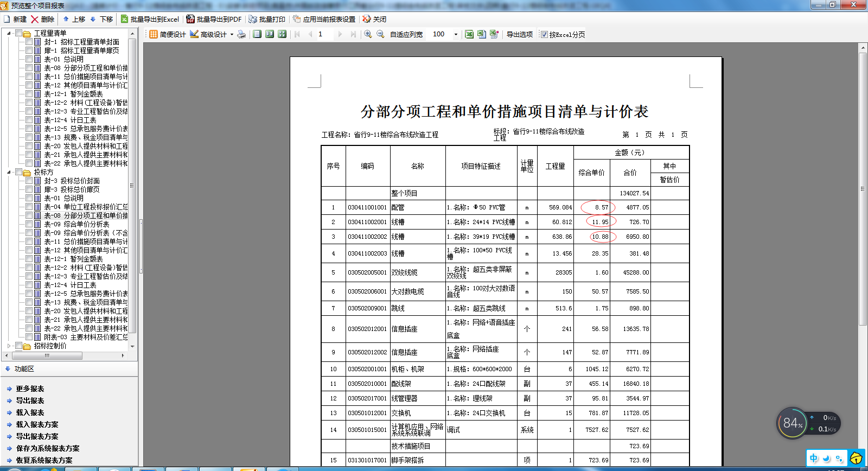Check the 封-1 招标工程量清单封面 checkbox
868x471 pixels.
[x=29, y=42]
